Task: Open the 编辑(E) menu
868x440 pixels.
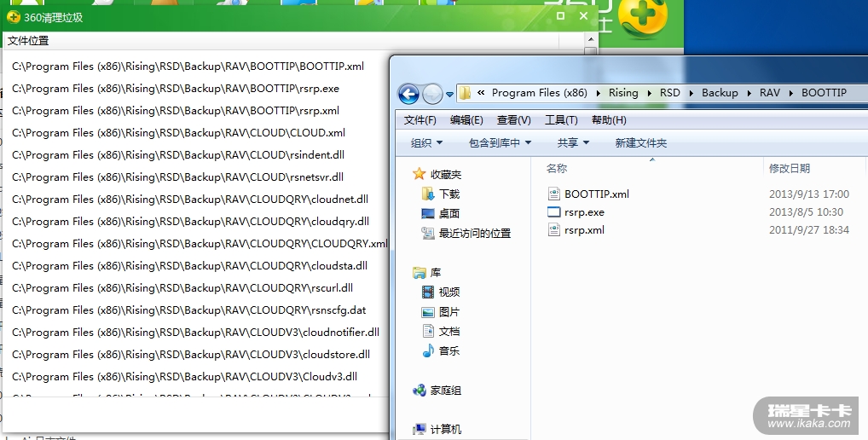Action: point(466,120)
